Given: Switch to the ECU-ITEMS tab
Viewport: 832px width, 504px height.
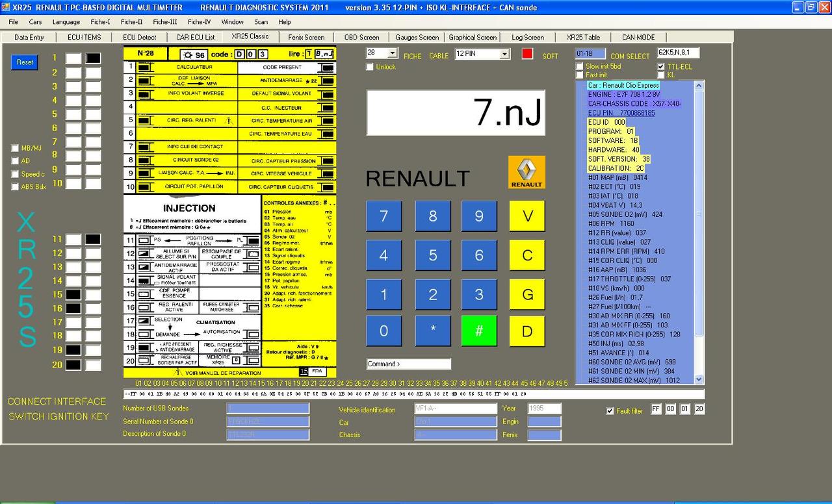Looking at the screenshot, I should [84, 38].
